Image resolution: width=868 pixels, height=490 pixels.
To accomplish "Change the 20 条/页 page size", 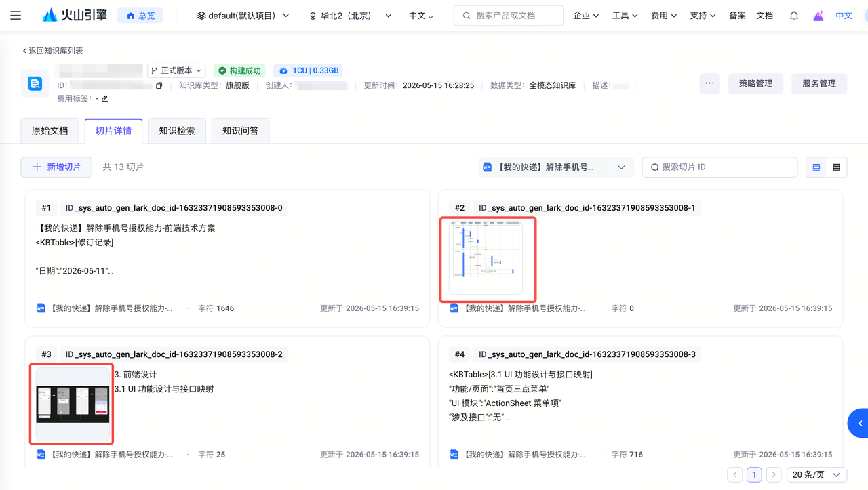I will click(816, 475).
